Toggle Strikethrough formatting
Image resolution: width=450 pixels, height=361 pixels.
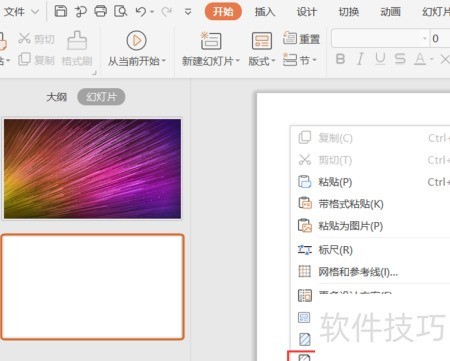[x=400, y=59]
